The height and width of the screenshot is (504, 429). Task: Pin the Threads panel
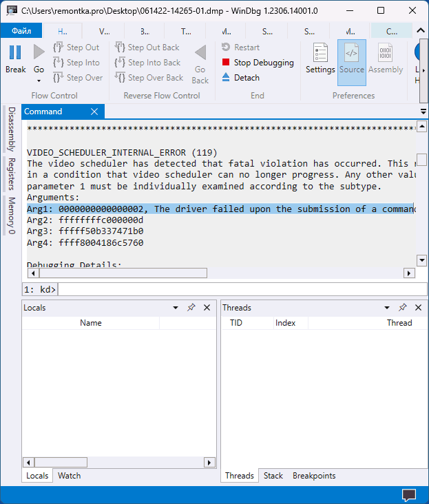click(403, 308)
